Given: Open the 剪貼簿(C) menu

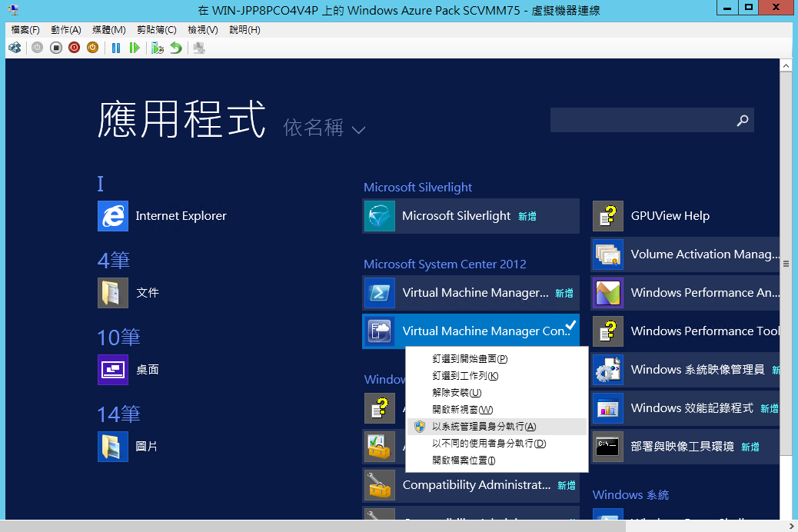Looking at the screenshot, I should click(x=157, y=29).
